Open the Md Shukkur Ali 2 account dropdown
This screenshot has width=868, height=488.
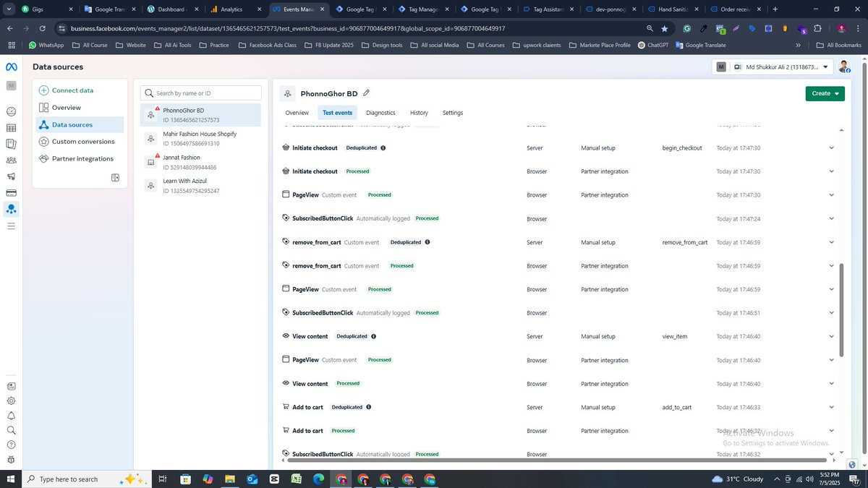773,67
